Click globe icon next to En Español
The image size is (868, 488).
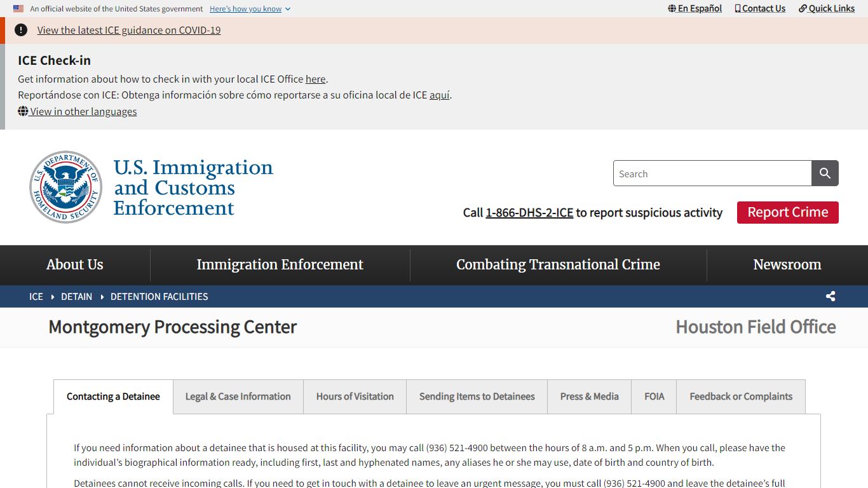pos(672,8)
